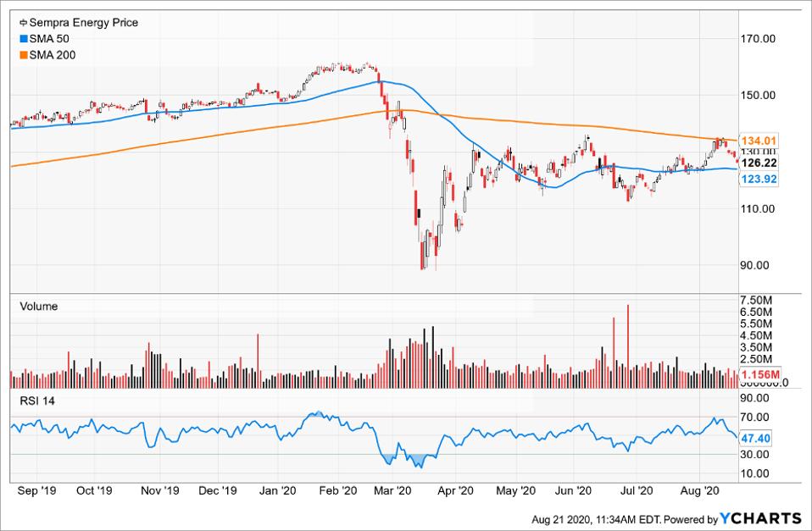Click the RSI 70.00 axis label
The width and height of the screenshot is (812, 531).
[755, 418]
